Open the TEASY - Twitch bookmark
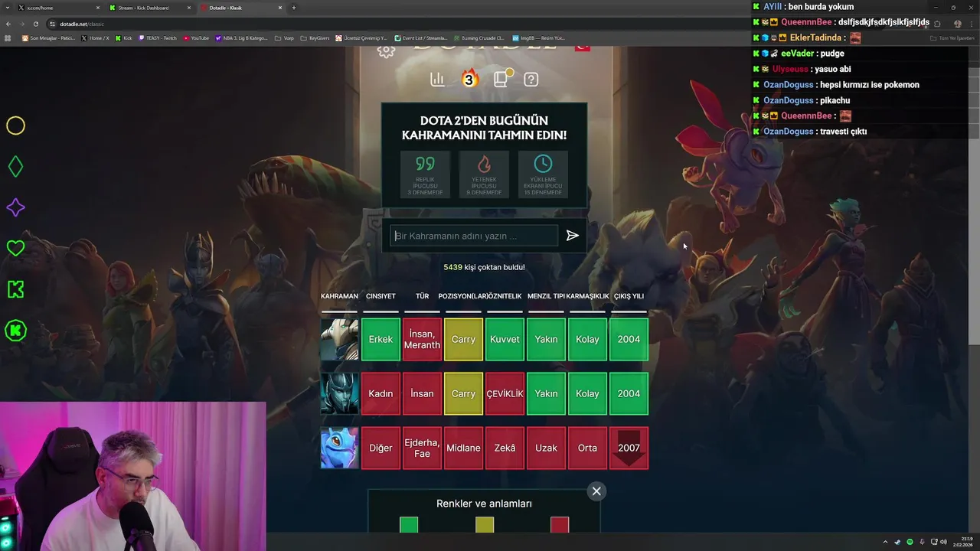The width and height of the screenshot is (980, 551). click(x=158, y=37)
